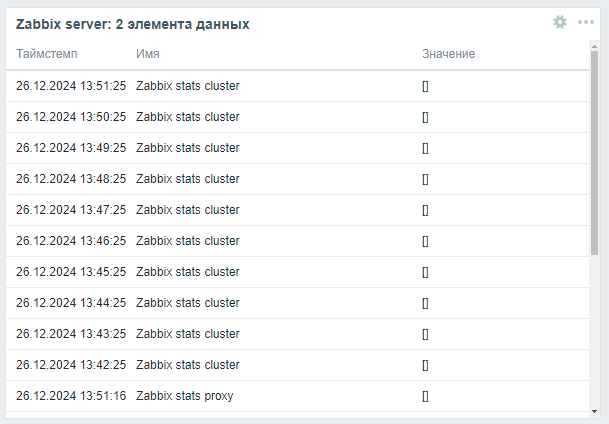Click Zabbix stats cluster name at 13:44:25
The width and height of the screenshot is (609, 424).
click(x=188, y=303)
